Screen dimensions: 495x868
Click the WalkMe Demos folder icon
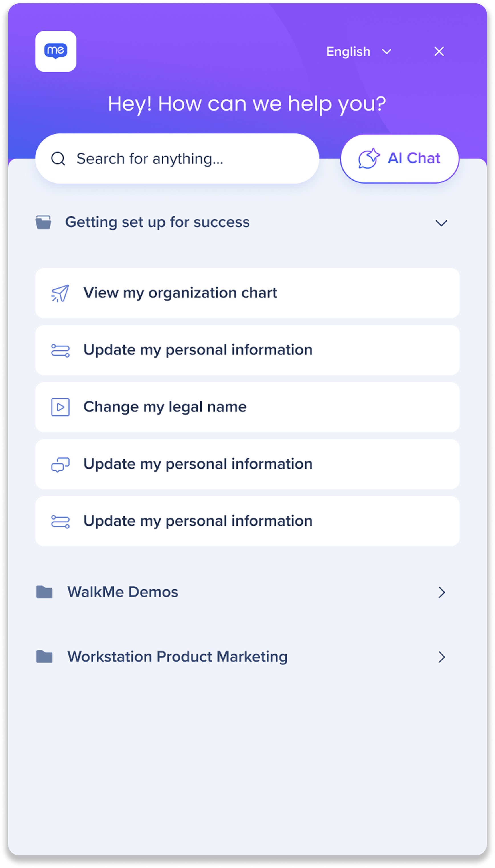[x=44, y=592]
